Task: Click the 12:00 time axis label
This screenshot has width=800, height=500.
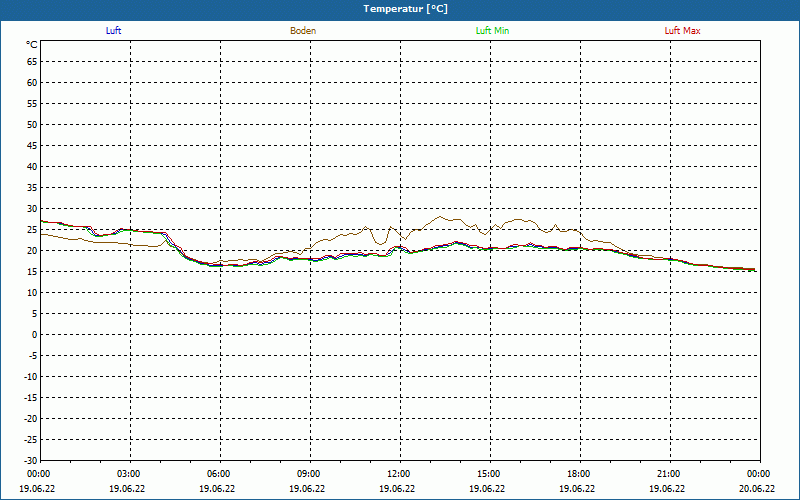Action: [x=401, y=474]
